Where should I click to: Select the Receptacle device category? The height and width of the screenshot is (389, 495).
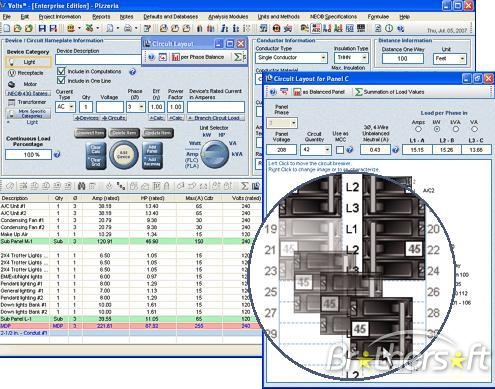click(26, 73)
